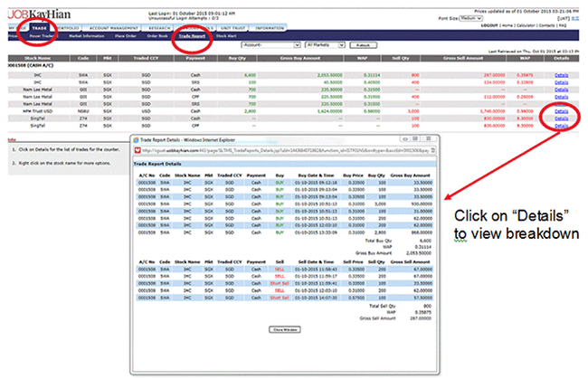Click the Sell Date & Time column header

click(x=316, y=262)
